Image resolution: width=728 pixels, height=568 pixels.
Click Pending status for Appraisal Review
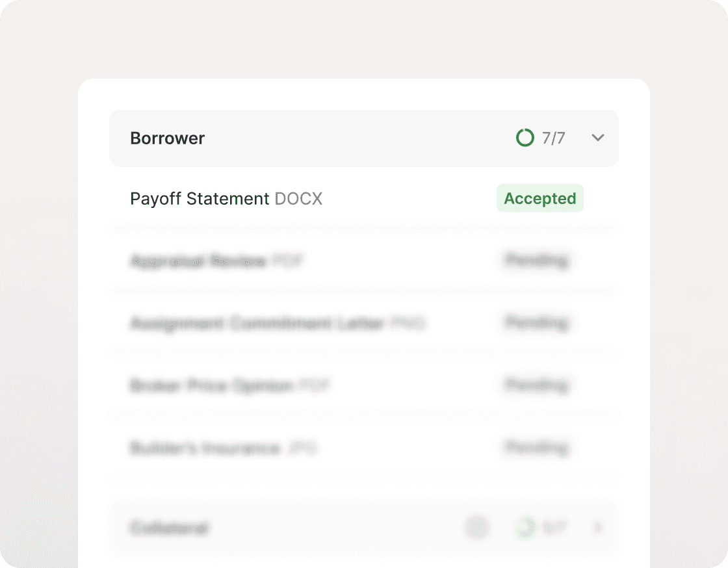[537, 261]
